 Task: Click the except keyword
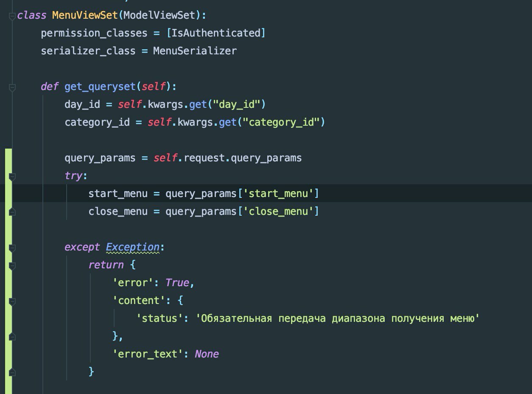(x=82, y=247)
